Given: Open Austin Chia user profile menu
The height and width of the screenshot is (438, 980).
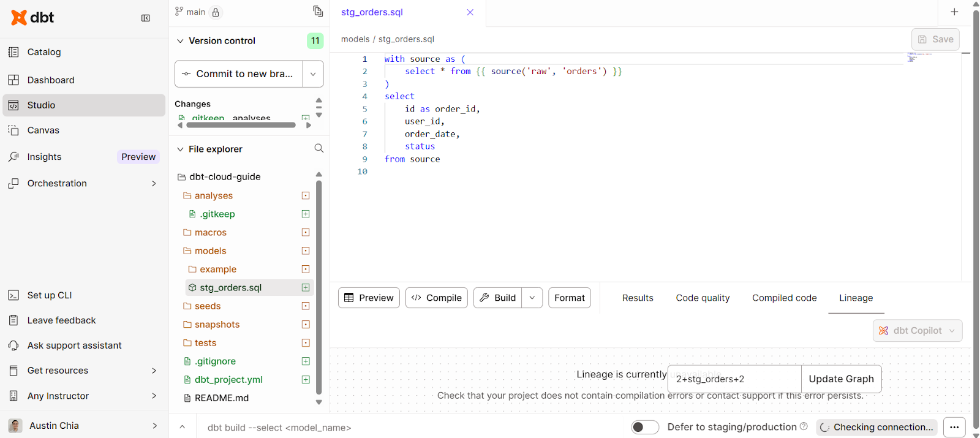Looking at the screenshot, I should [x=84, y=426].
